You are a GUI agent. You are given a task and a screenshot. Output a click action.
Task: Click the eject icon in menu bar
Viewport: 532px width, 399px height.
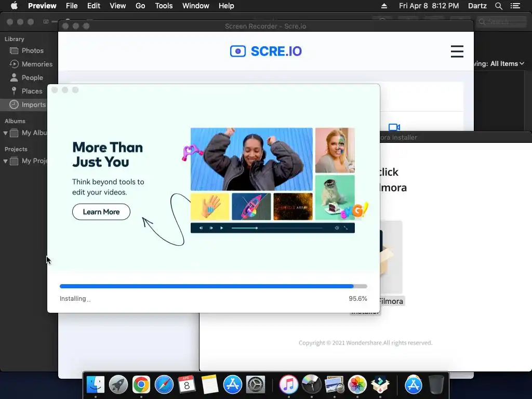click(384, 6)
